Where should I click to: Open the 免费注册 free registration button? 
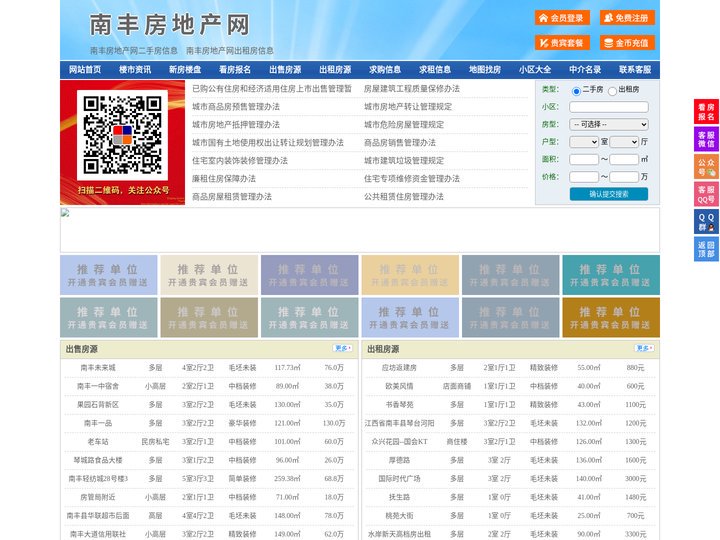[x=627, y=18]
